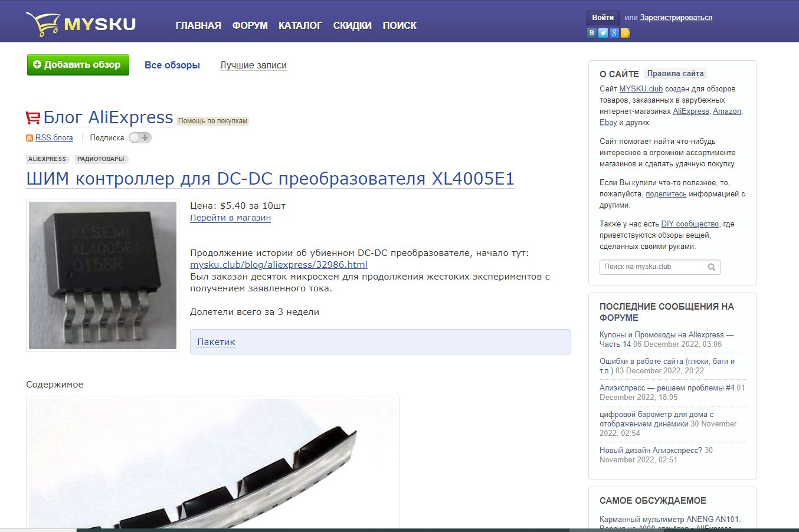The height and width of the screenshot is (532, 799).
Task: Click the orange RSS feed icon
Action: 30,138
